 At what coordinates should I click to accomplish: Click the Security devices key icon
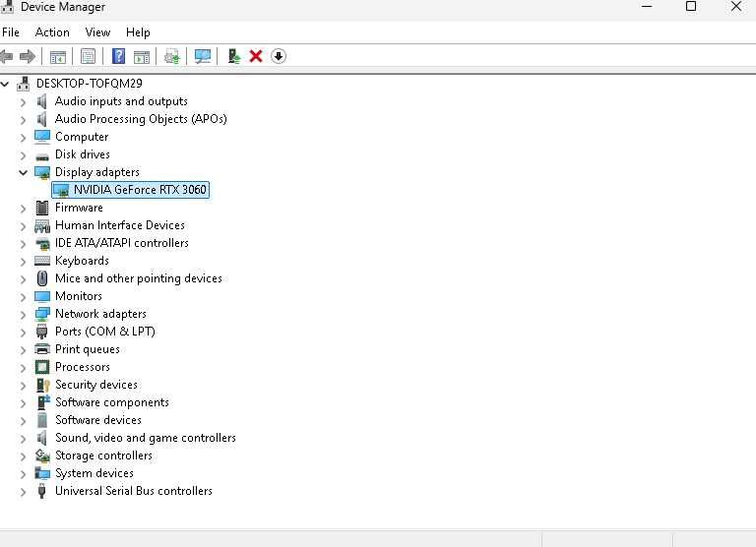42,385
